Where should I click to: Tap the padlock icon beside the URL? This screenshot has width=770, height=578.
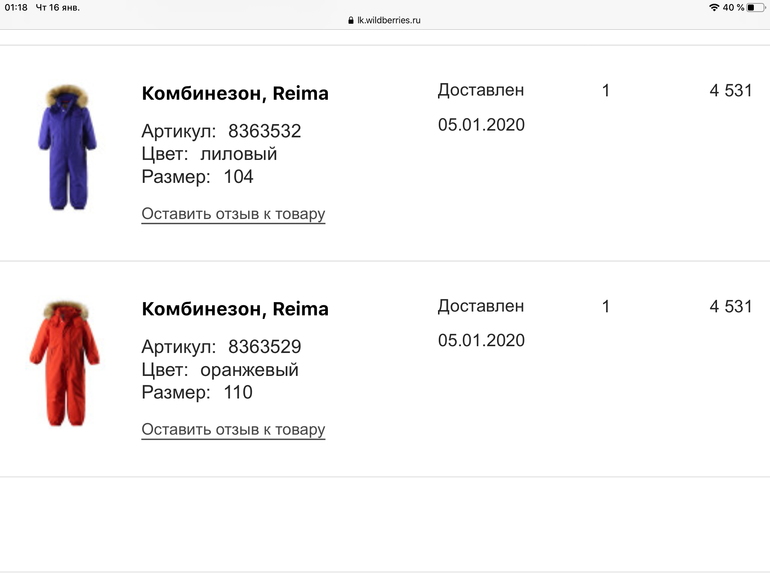[x=351, y=20]
